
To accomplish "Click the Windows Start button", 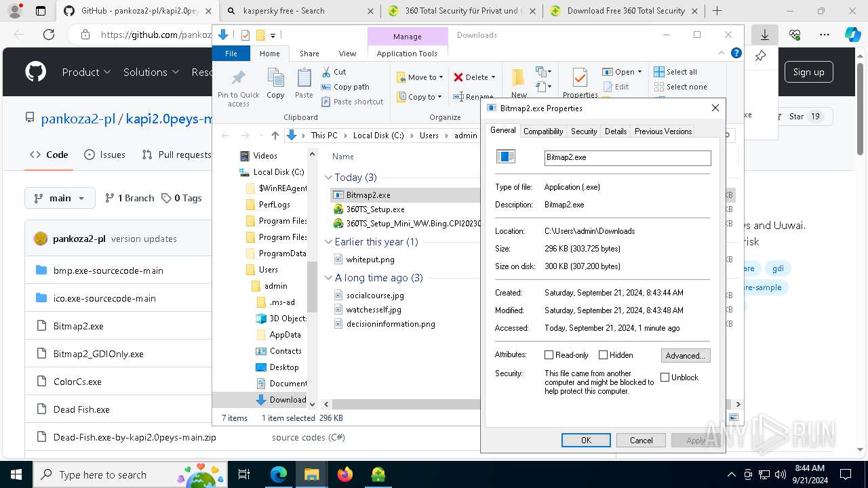I will pyautogui.click(x=15, y=474).
